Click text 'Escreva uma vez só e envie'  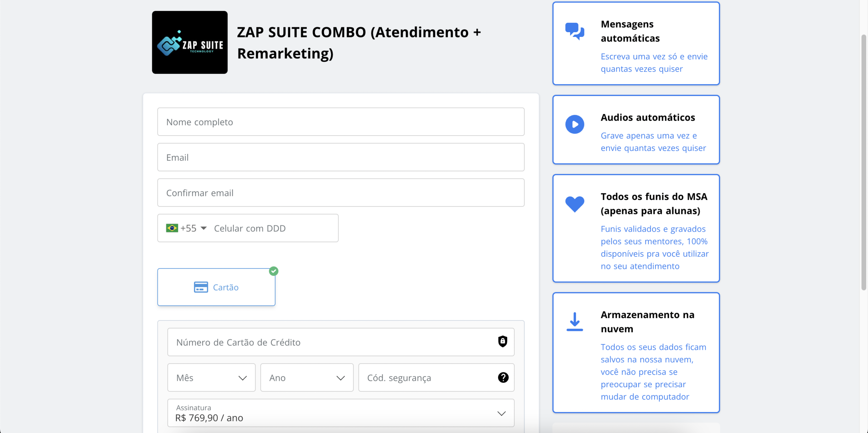tap(654, 56)
